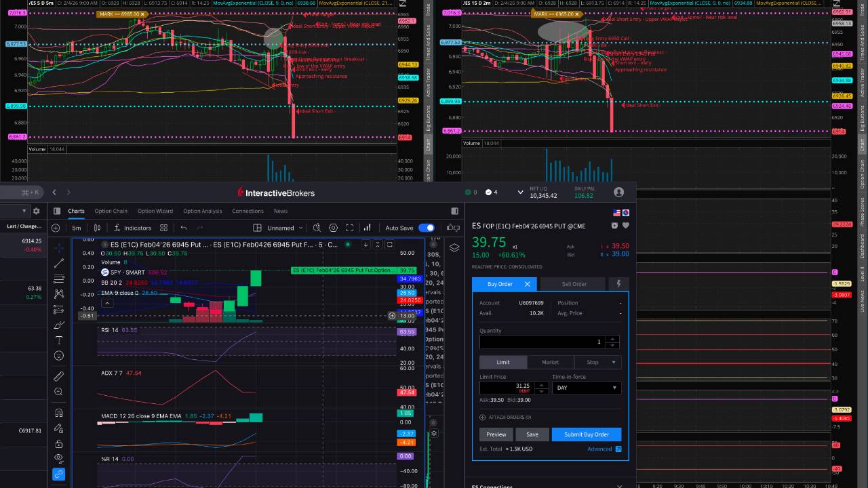868x488 pixels.
Task: Toggle the highlighted link drawings button
Action: tap(59, 474)
